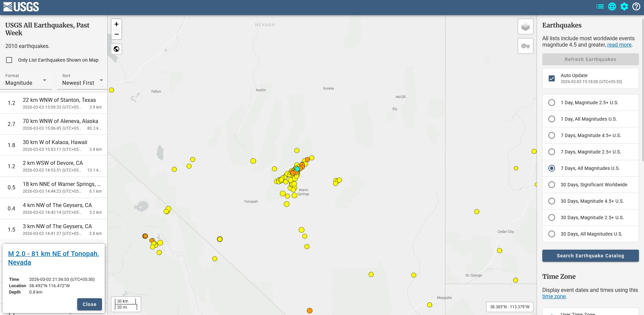Open the map globe icon in header

pyautogui.click(x=612, y=7)
